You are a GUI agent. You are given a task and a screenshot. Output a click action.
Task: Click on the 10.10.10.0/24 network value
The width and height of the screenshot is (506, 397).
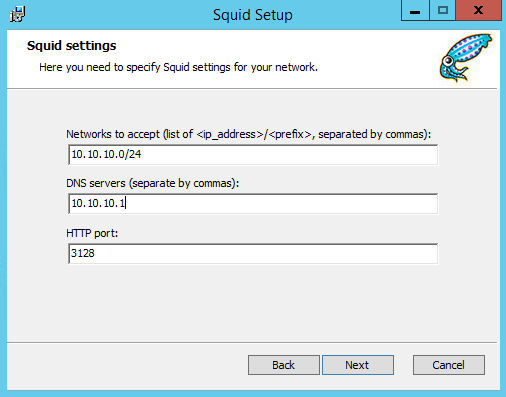point(106,154)
